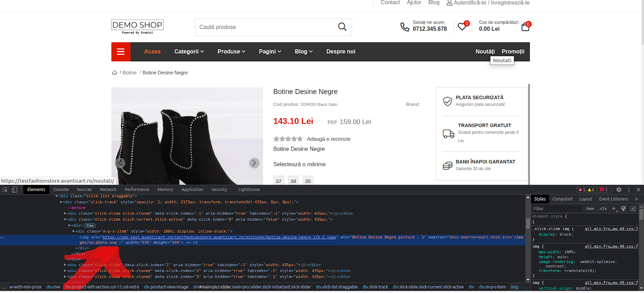
Task: Expand the Pagini dropdown menu
Action: pyautogui.click(x=270, y=52)
